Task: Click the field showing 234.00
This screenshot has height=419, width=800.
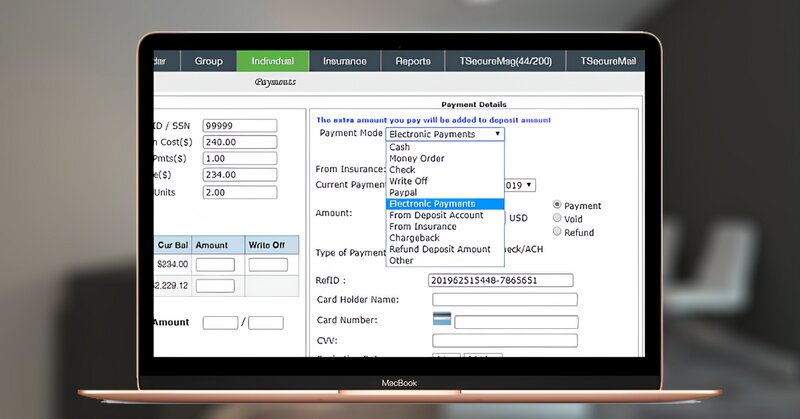Action: (x=240, y=175)
